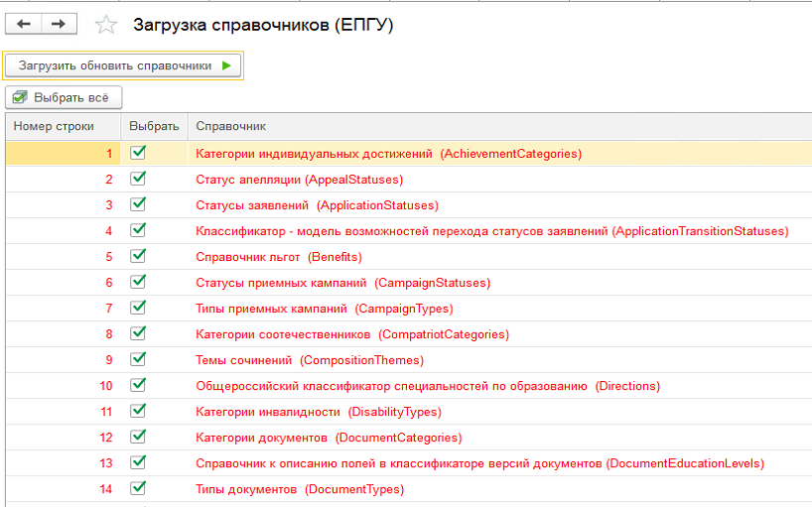Select Категории соотечественников row
812x507 pixels.
pyautogui.click(x=352, y=334)
